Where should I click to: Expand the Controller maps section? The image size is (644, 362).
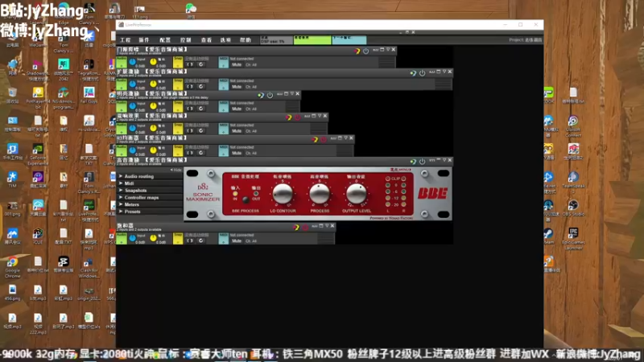[x=150, y=197]
